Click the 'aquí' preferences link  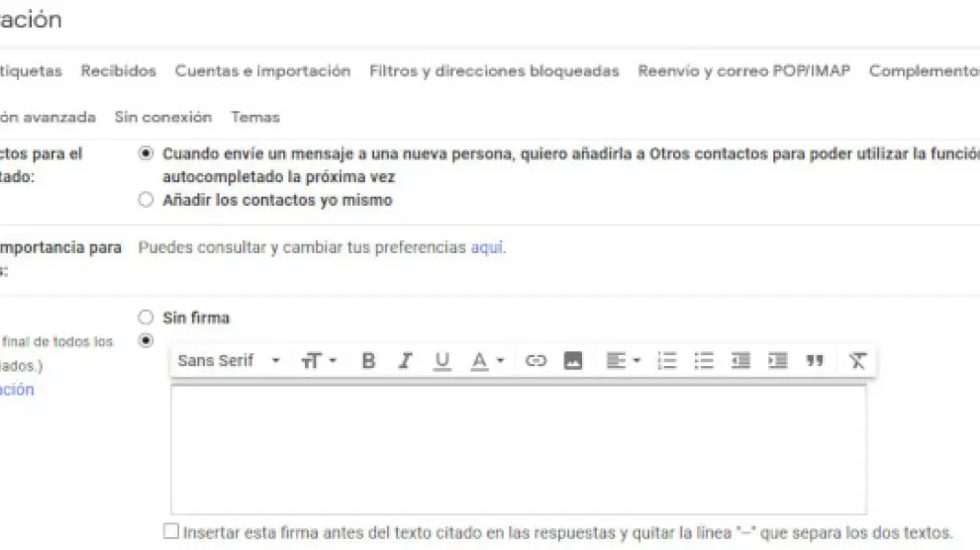tap(486, 247)
